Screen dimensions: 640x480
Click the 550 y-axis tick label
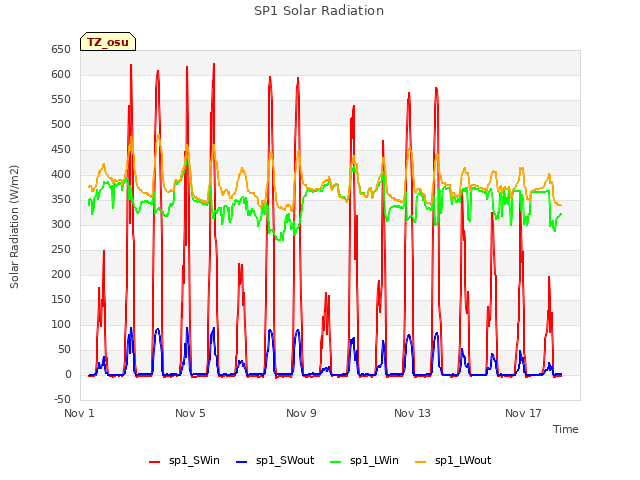pyautogui.click(x=61, y=99)
